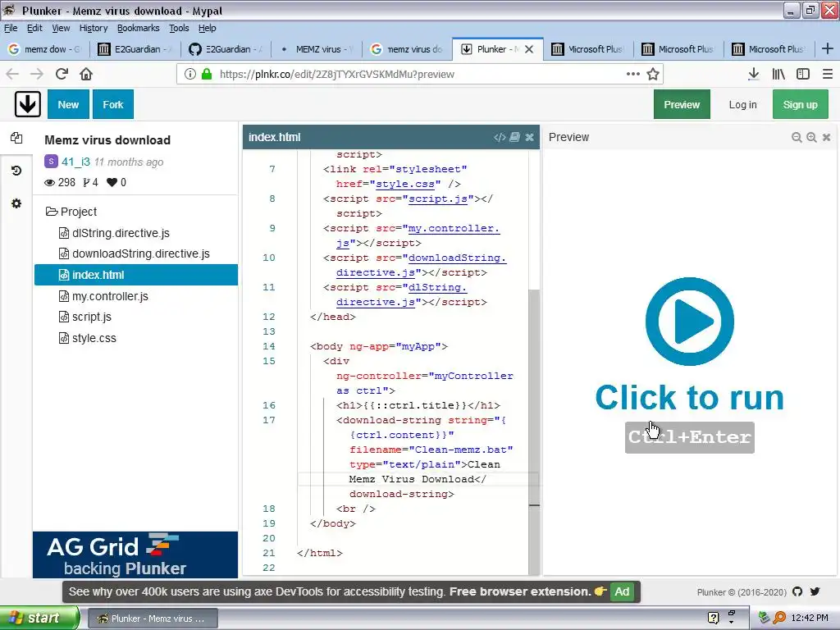Click the browser forward arrow
The height and width of the screenshot is (630, 840).
[x=36, y=74]
